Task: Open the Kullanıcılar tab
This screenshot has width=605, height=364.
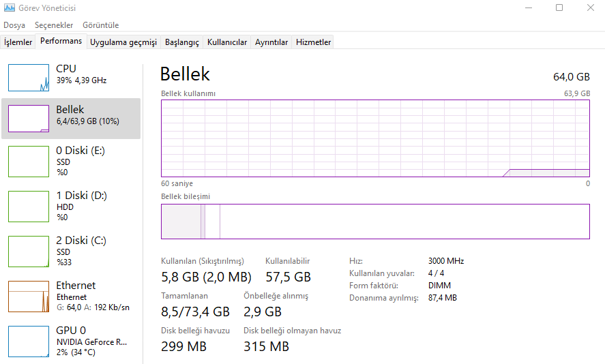Action: tap(227, 42)
